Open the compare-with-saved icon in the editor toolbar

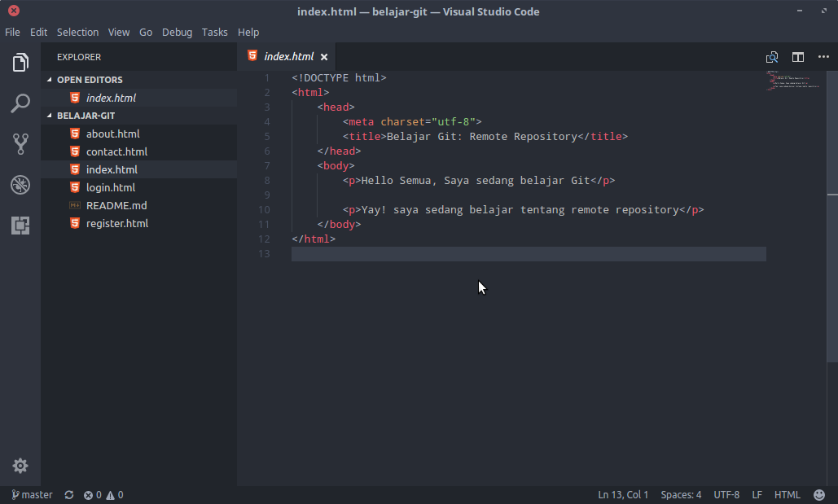[x=771, y=57]
